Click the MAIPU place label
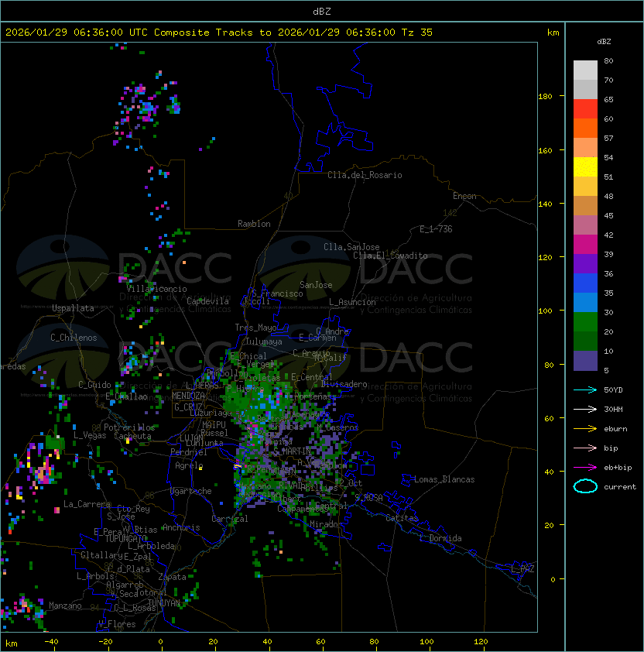The width and height of the screenshot is (644, 652). click(x=214, y=425)
